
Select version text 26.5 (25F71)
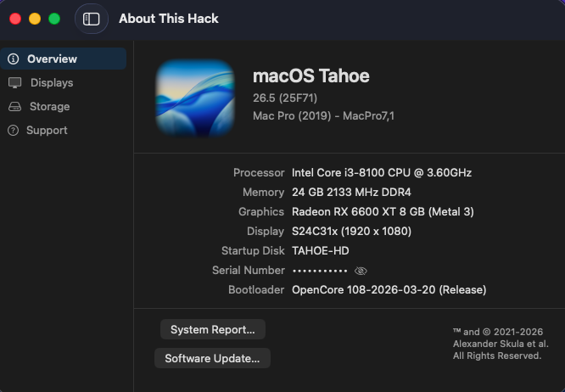285,98
